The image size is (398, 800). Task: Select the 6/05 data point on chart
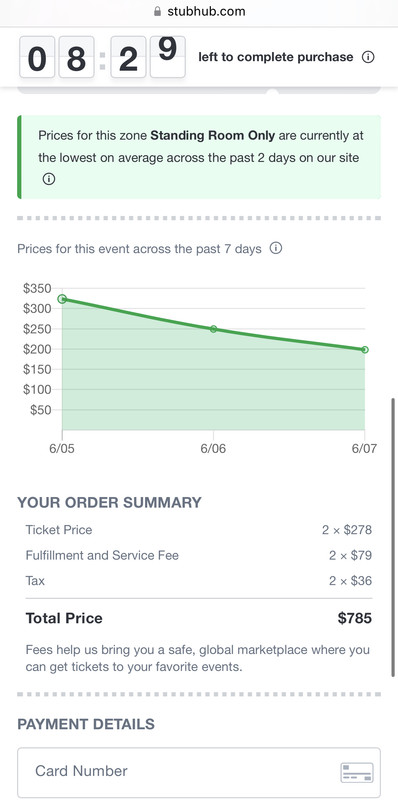[62, 299]
